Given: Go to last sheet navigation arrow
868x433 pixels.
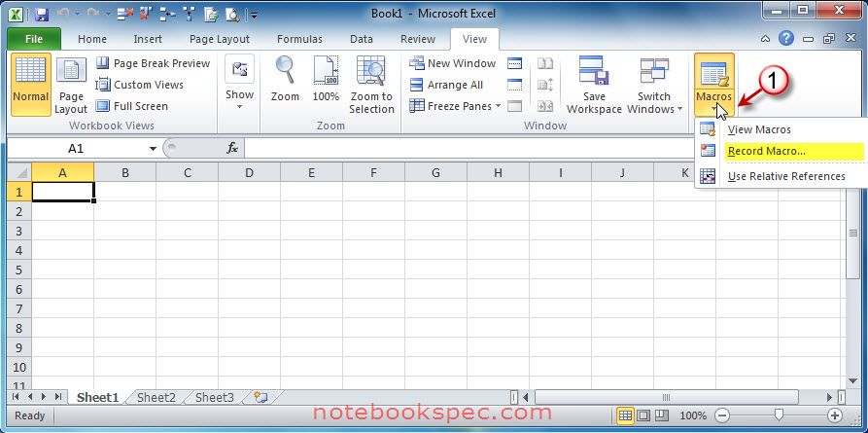Looking at the screenshot, I should click(x=57, y=396).
